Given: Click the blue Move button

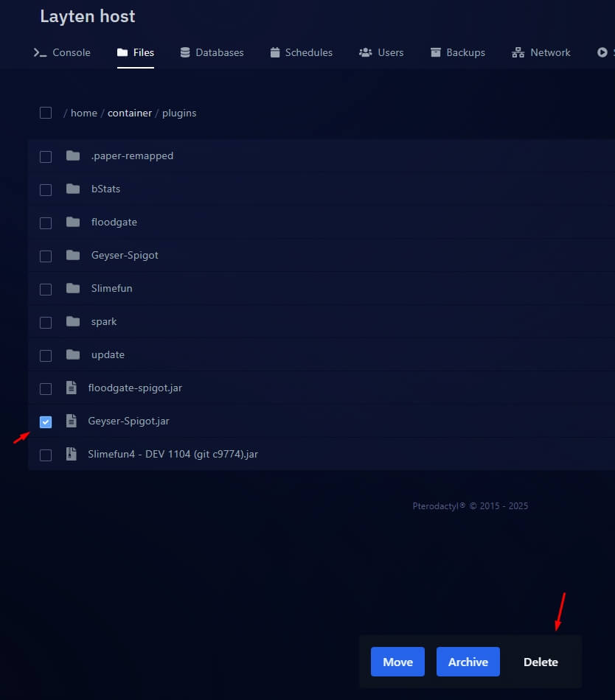Looking at the screenshot, I should (x=397, y=662).
